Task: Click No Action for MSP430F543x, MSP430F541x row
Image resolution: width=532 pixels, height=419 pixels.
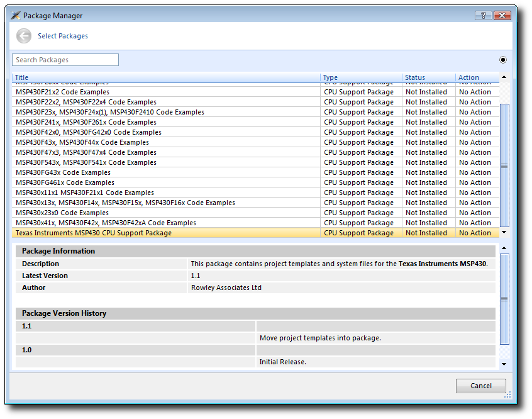Action: pos(475,162)
